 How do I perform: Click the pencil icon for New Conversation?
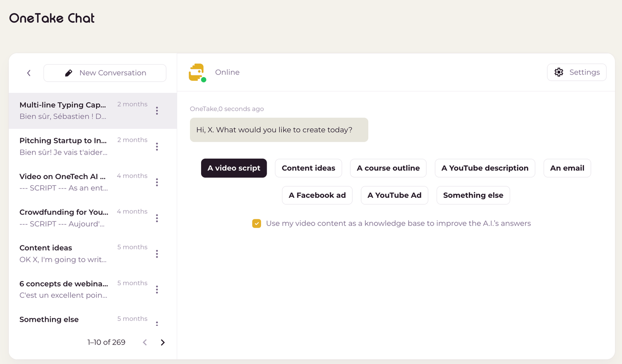[x=69, y=73]
